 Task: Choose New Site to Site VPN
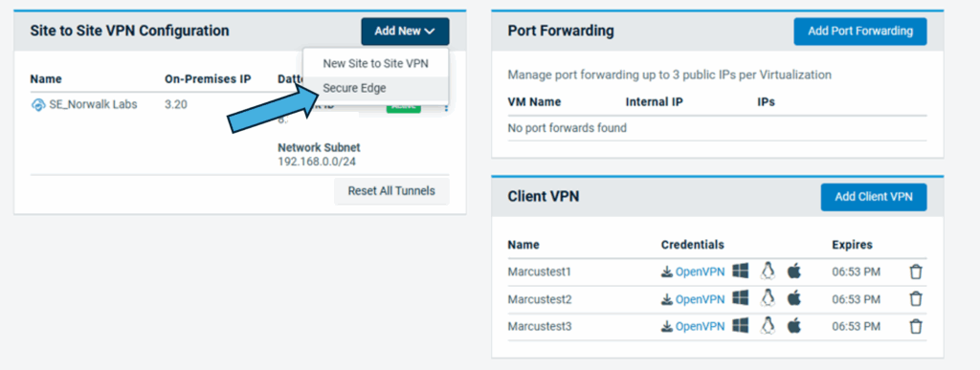coord(375,64)
